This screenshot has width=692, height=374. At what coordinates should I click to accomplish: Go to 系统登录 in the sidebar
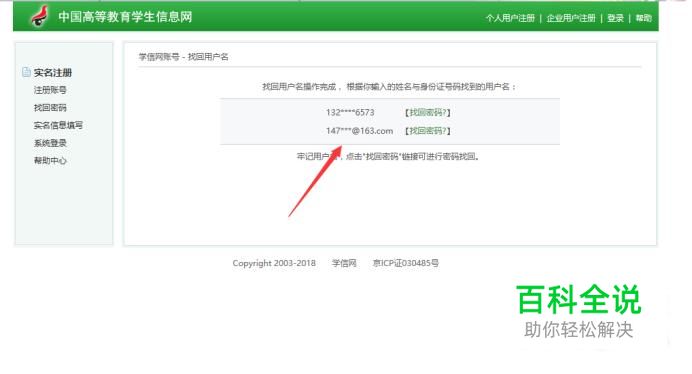point(50,143)
